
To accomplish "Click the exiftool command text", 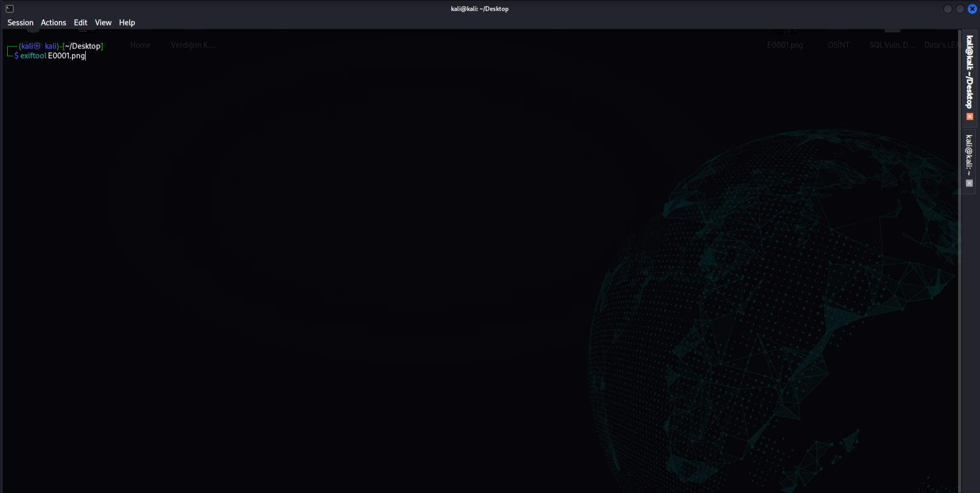I will pyautogui.click(x=33, y=56).
